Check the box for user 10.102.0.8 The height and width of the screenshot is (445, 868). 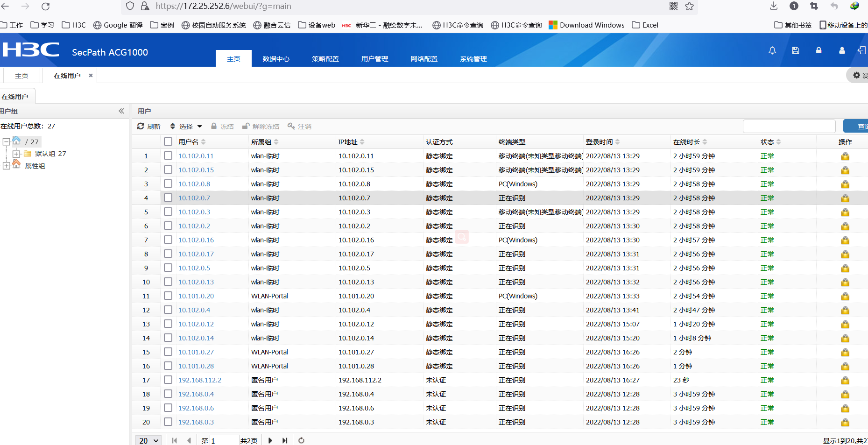(168, 184)
